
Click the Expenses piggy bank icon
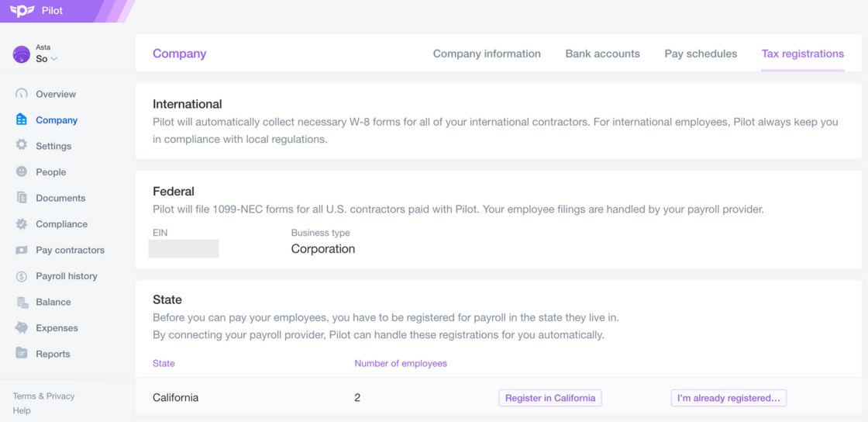click(22, 327)
